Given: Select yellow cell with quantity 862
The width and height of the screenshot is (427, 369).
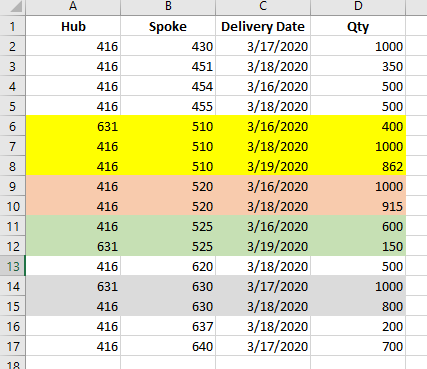Looking at the screenshot, I should [358, 166].
